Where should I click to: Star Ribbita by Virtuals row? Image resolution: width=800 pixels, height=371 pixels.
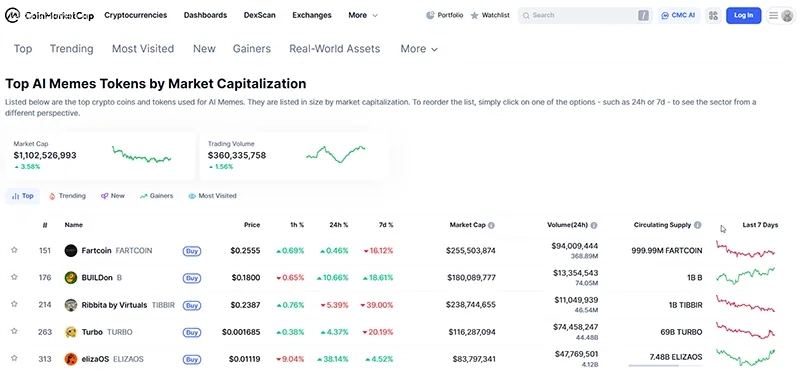(x=14, y=305)
